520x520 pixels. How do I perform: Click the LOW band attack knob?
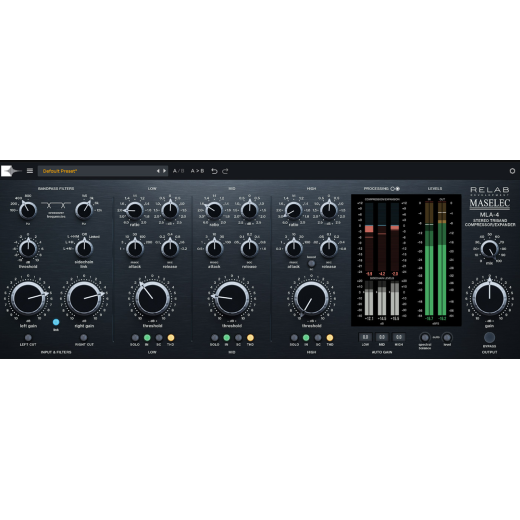click(x=135, y=249)
